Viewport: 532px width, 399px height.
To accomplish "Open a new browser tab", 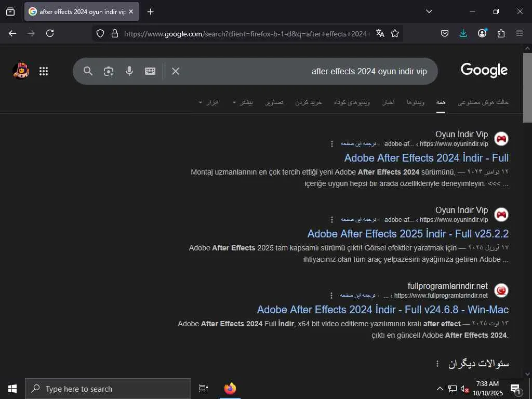I will (150, 12).
